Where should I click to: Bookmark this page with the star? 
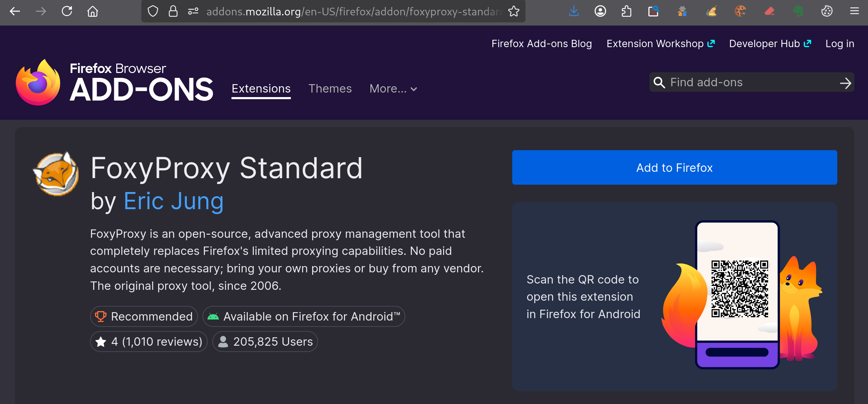click(514, 12)
